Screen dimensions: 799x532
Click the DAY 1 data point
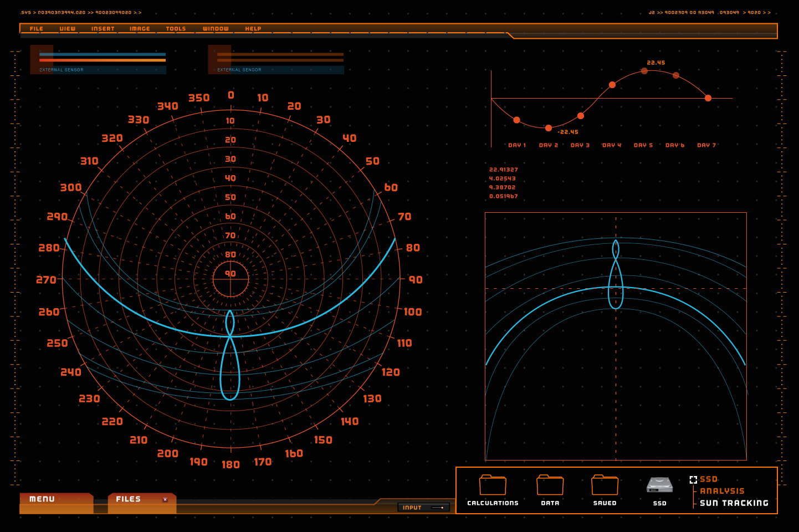click(x=516, y=120)
